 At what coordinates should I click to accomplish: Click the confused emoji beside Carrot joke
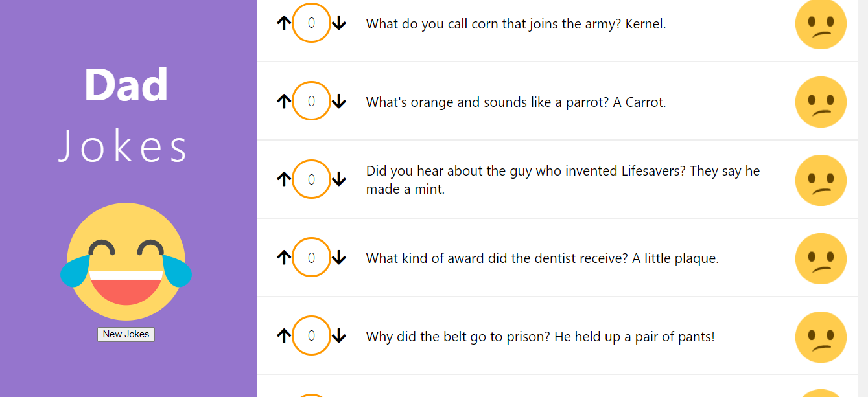tap(821, 102)
